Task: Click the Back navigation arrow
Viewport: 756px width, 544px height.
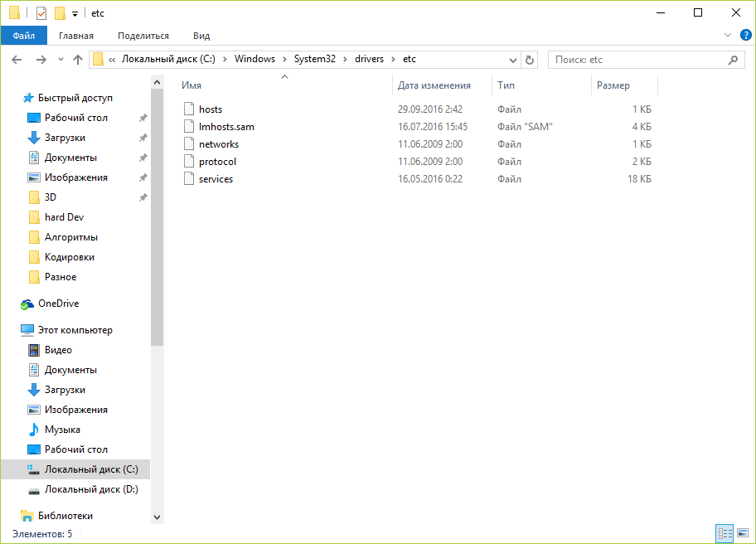Action: click(17, 60)
